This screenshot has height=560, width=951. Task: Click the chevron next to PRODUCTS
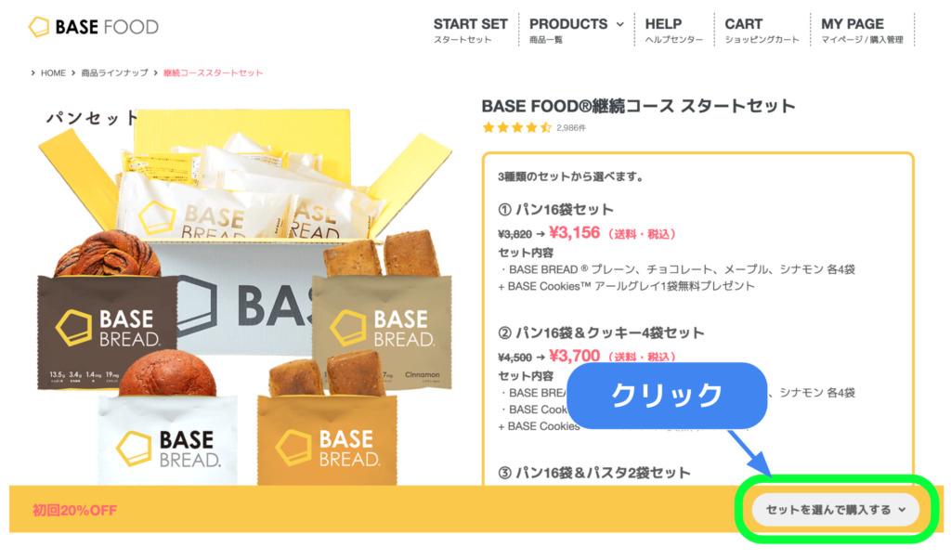click(x=619, y=25)
